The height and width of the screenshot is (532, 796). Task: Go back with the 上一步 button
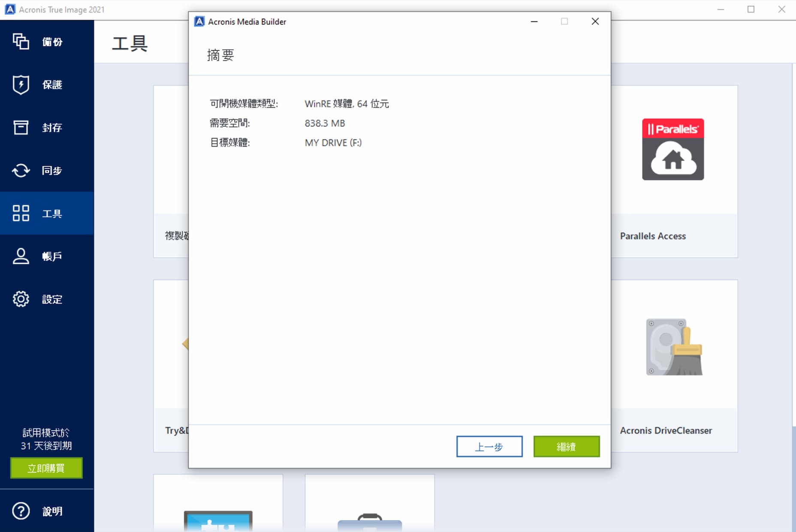click(489, 447)
